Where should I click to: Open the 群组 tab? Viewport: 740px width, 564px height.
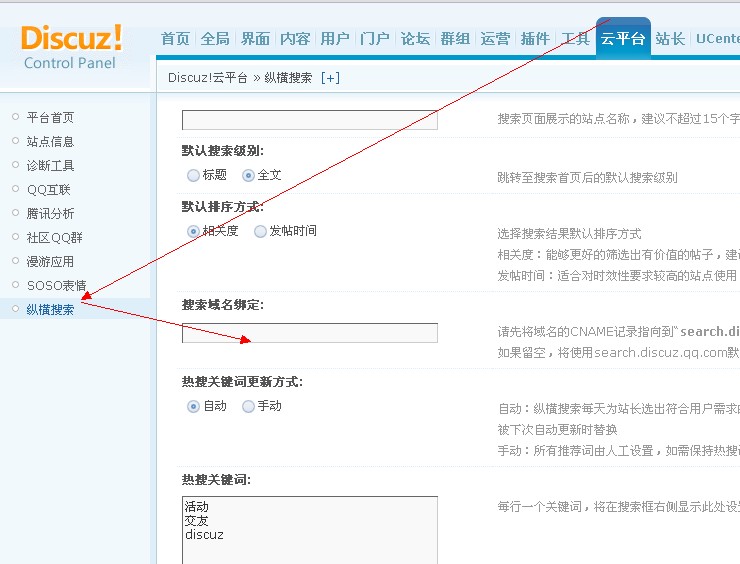(455, 38)
